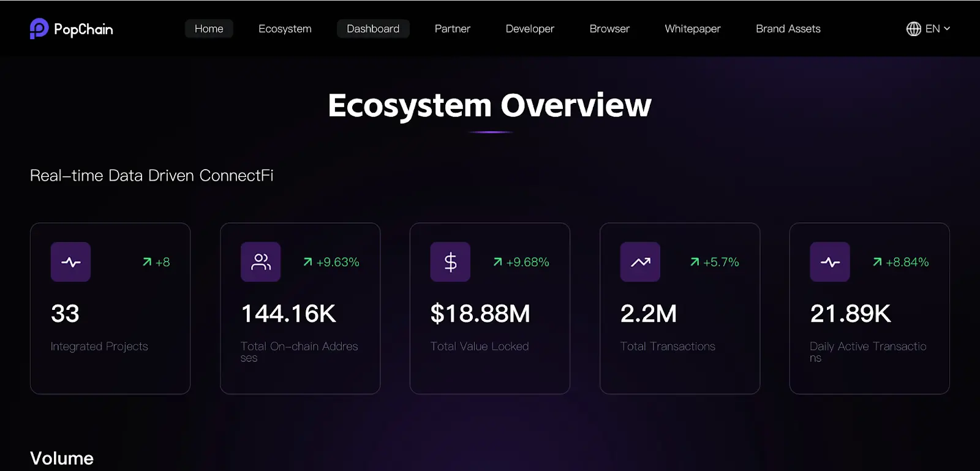The image size is (980, 471).
Task: Open the Partner page
Action: tap(453, 29)
